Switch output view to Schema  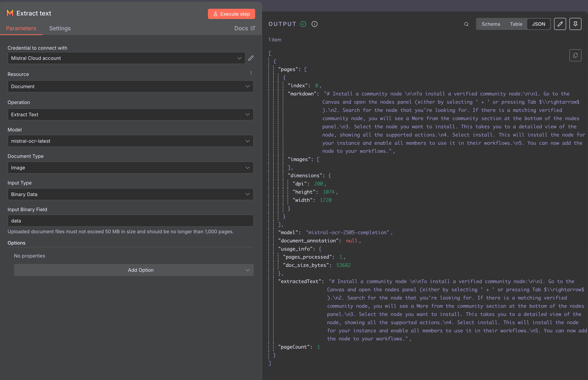[491, 24]
